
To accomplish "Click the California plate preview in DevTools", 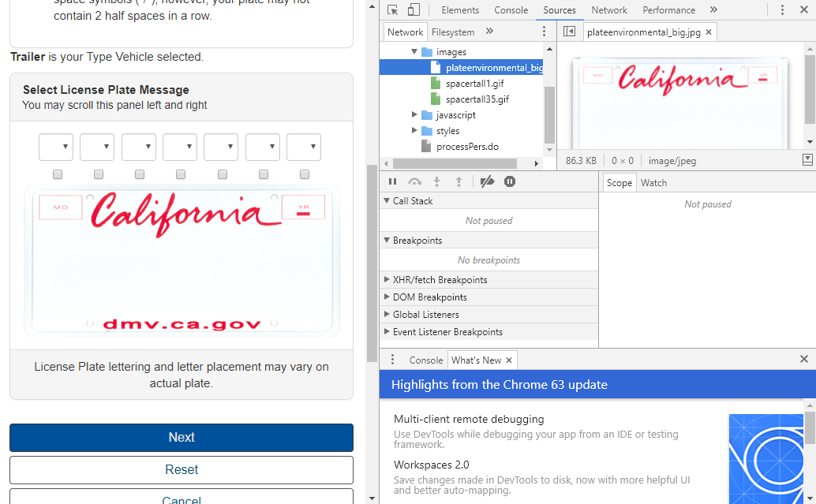I will click(679, 103).
